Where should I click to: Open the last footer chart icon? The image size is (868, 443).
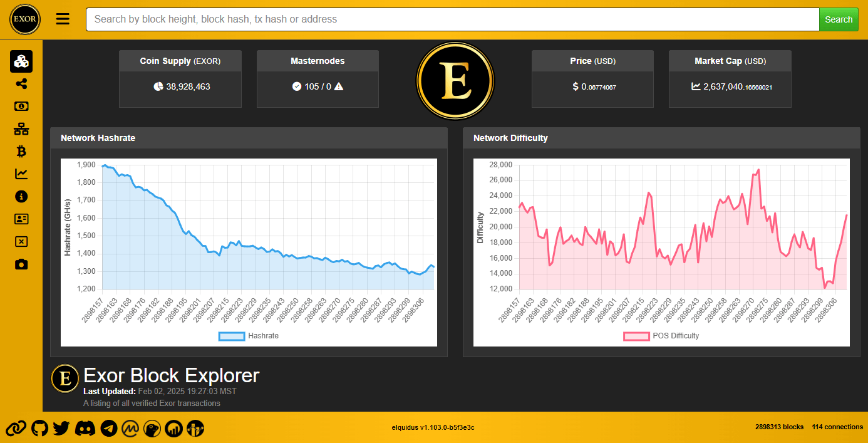point(195,429)
